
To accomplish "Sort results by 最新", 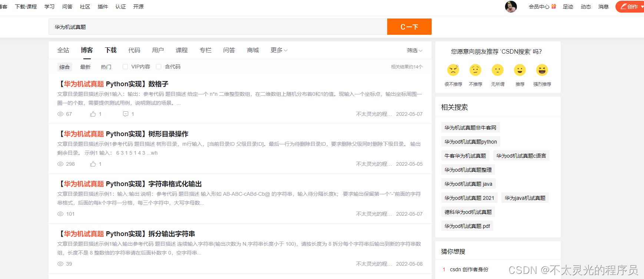I will point(85,67).
